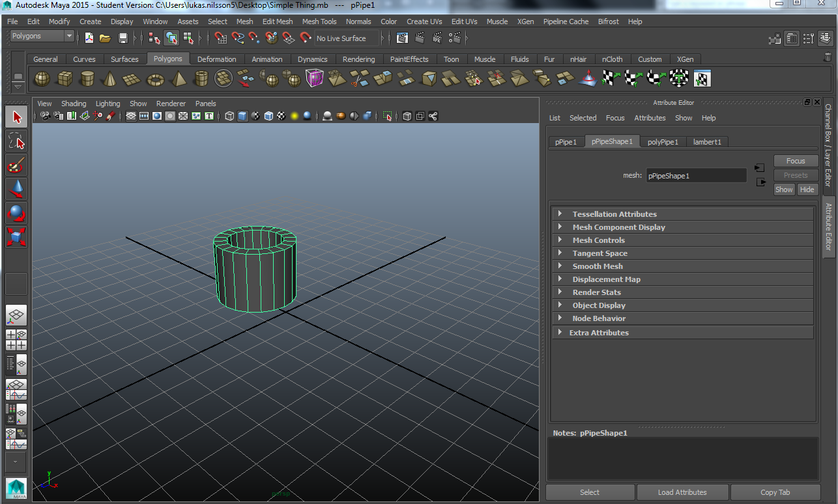Toggle Wireframe display in viewport

[229, 116]
